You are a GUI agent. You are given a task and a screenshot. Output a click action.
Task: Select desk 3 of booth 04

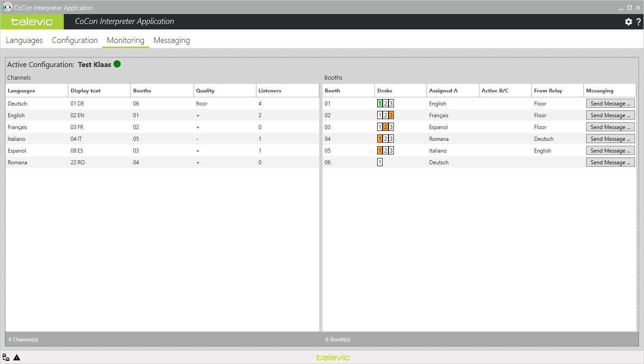391,139
